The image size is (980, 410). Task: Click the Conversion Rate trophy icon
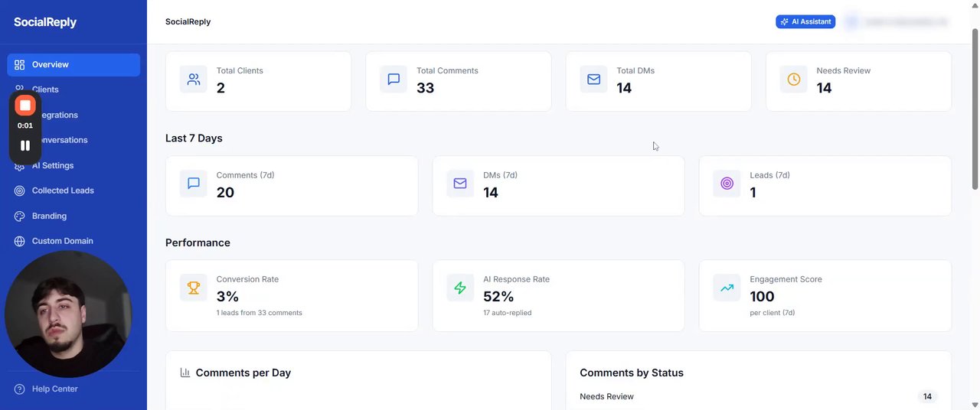(x=194, y=288)
